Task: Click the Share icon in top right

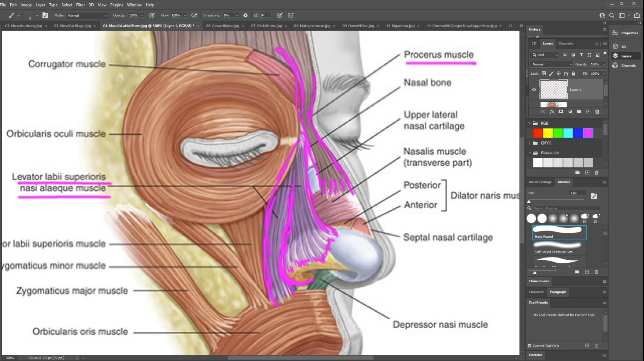Action: pyautogui.click(x=637, y=15)
